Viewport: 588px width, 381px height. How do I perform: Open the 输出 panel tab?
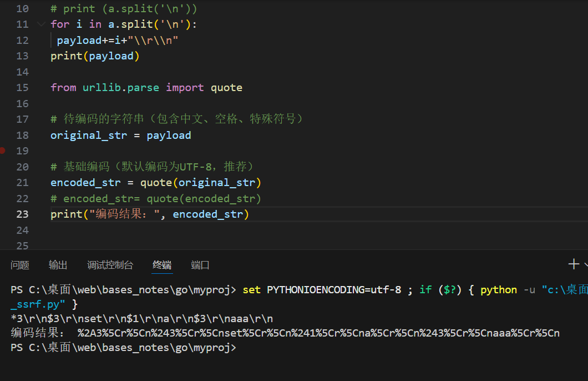click(x=58, y=265)
